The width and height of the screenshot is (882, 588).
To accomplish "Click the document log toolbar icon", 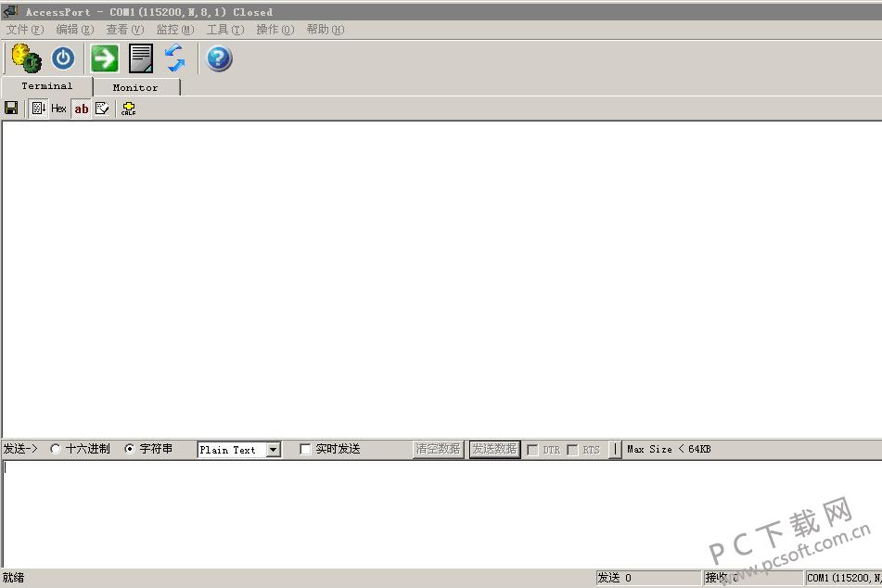I will 141,58.
